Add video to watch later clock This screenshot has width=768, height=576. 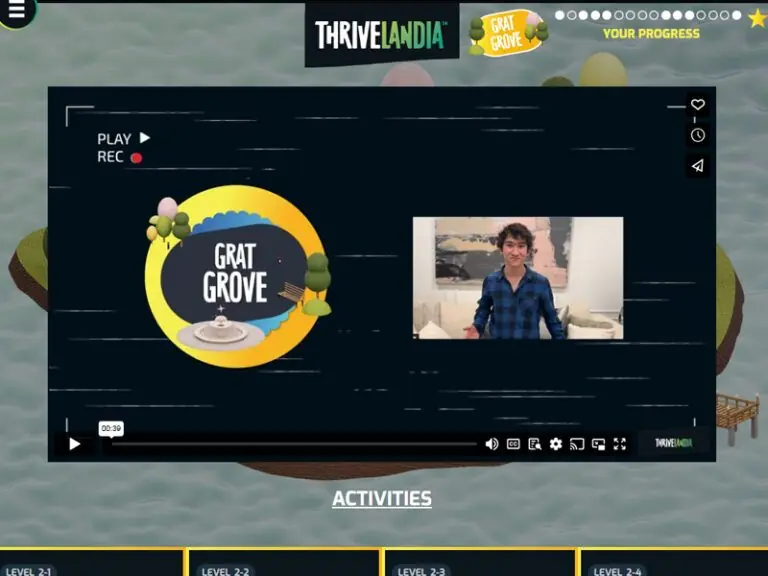[697, 135]
